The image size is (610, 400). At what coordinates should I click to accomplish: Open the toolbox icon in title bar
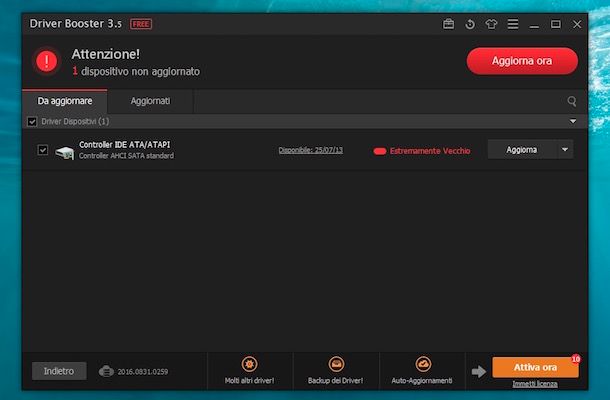click(x=448, y=24)
